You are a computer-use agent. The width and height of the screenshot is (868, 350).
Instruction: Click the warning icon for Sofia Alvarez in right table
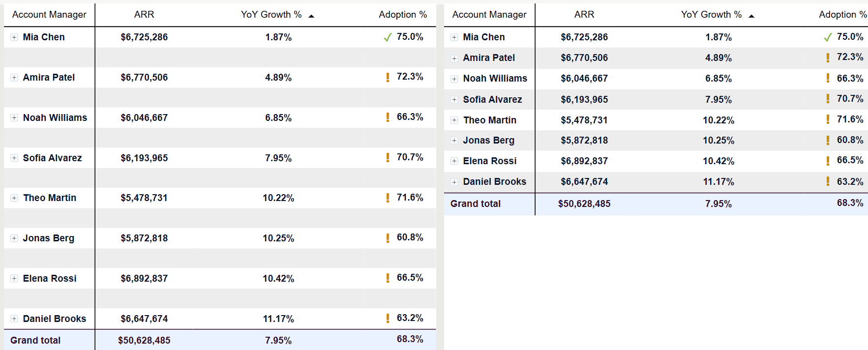[x=828, y=99]
